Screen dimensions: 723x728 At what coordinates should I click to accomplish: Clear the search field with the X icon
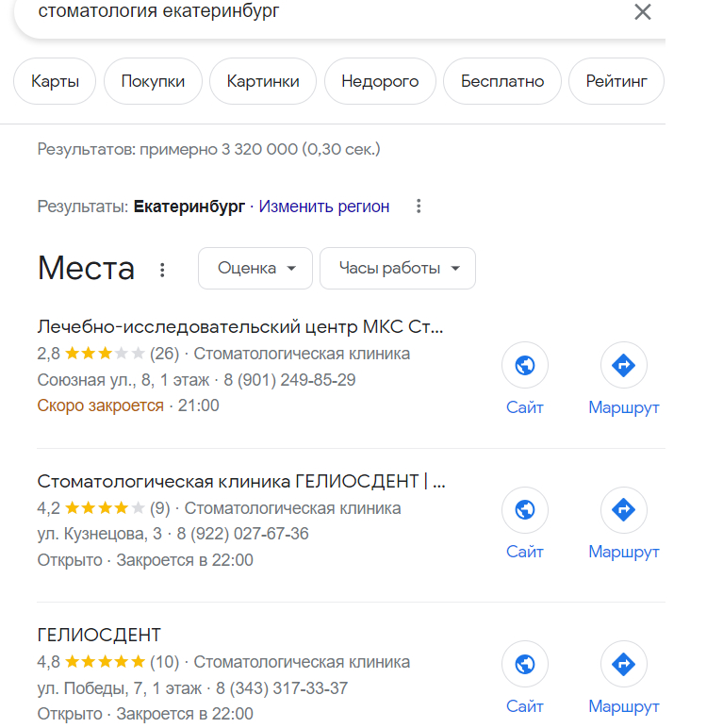pos(642,12)
